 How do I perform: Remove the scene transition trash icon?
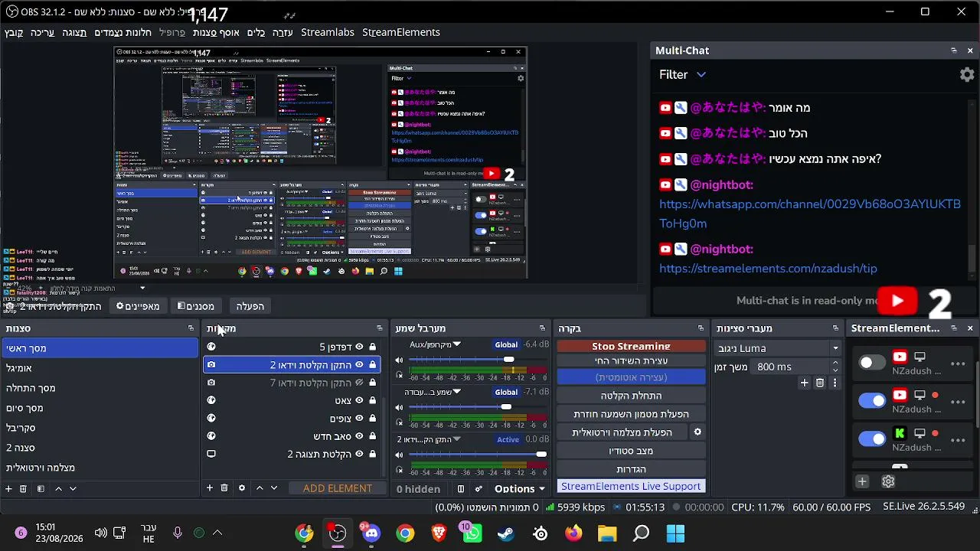[820, 382]
